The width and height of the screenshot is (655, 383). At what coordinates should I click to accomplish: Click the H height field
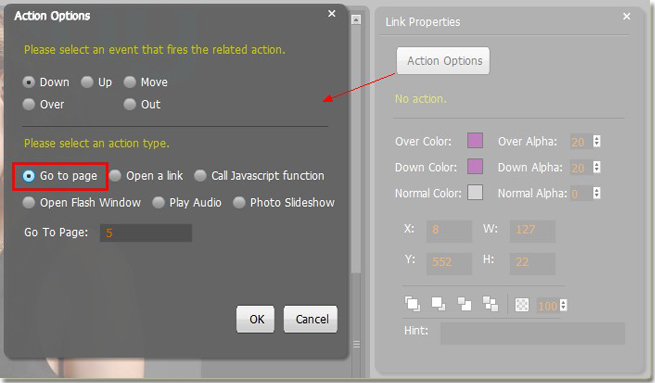[533, 264]
